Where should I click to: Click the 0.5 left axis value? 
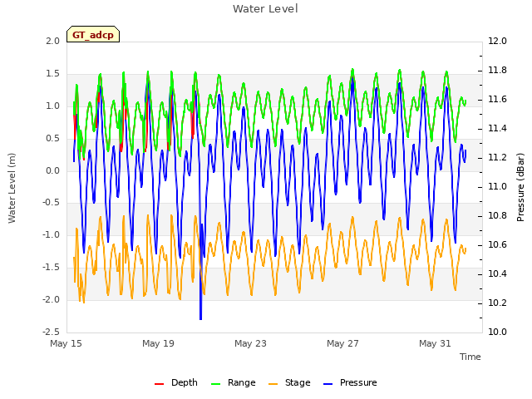click(53, 139)
